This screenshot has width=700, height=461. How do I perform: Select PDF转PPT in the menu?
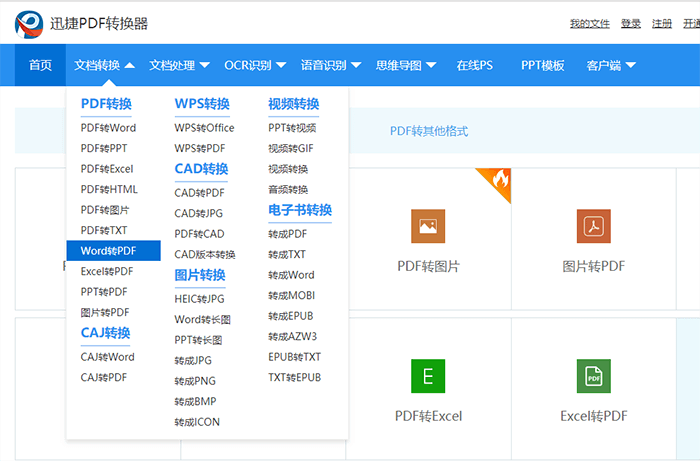(104, 148)
